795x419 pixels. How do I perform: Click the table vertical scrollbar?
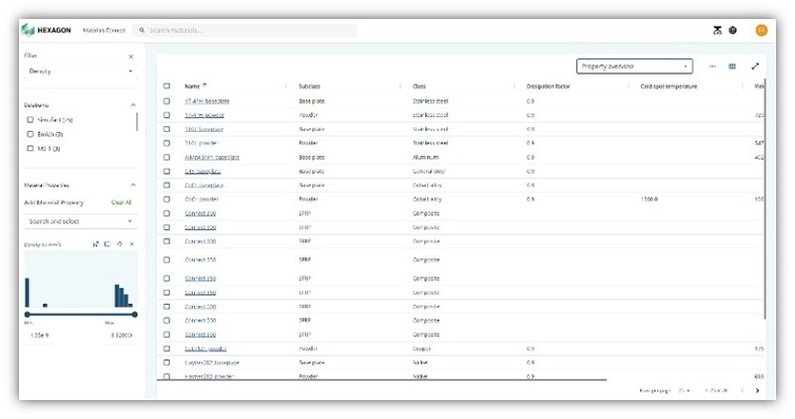[765, 199]
